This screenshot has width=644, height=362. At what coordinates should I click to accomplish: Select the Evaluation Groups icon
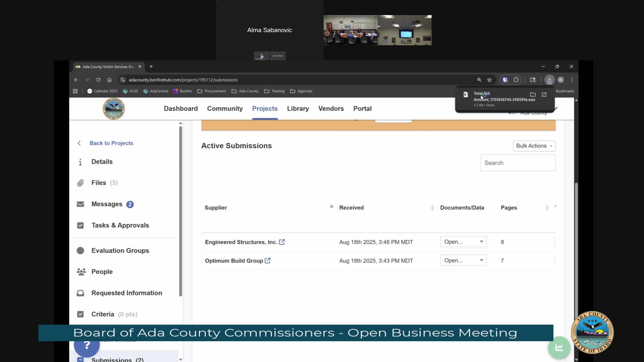click(x=80, y=250)
